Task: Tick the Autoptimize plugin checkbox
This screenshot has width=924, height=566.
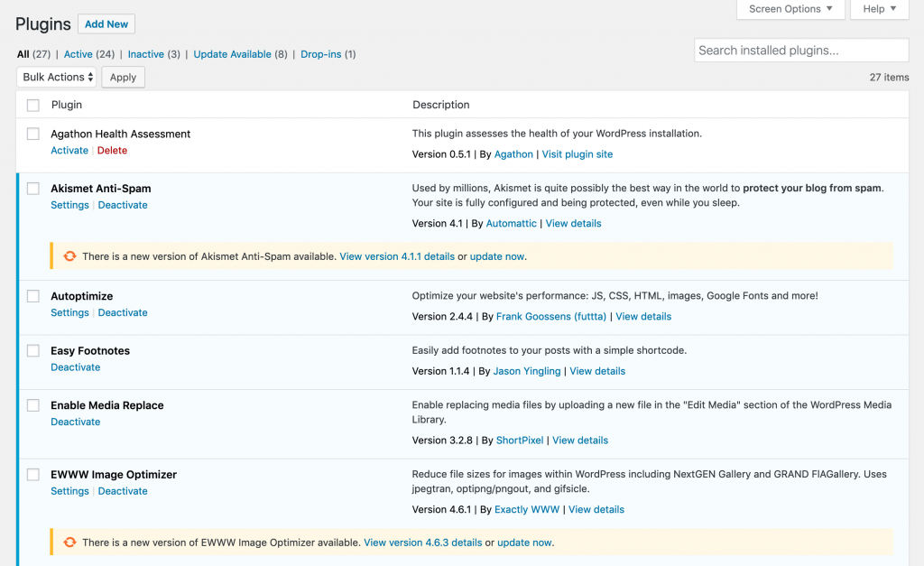Action: point(33,296)
